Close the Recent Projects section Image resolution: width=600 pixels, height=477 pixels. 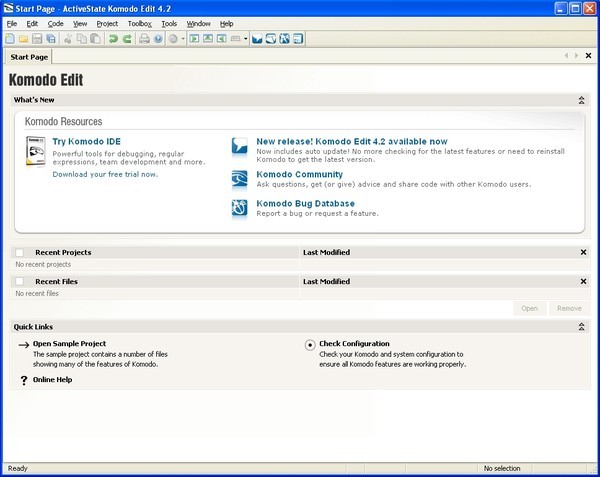[x=583, y=253]
